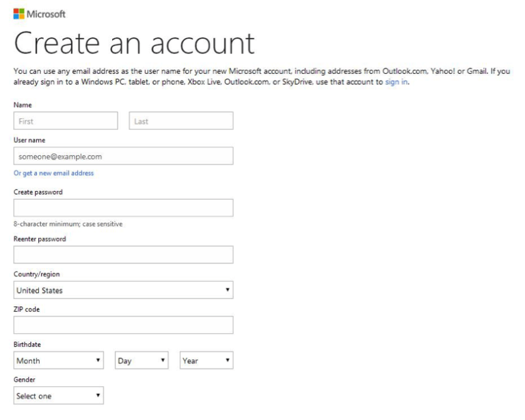Click '8-character minimum; case sensitive' hint
The image size is (525, 420).
68,224
